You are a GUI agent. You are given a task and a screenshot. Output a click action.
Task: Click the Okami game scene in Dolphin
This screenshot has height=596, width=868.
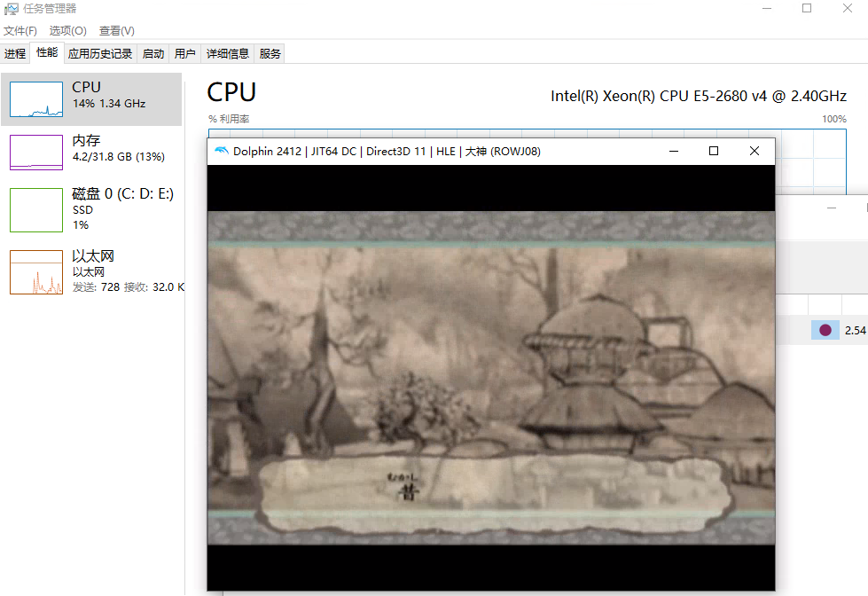point(491,378)
